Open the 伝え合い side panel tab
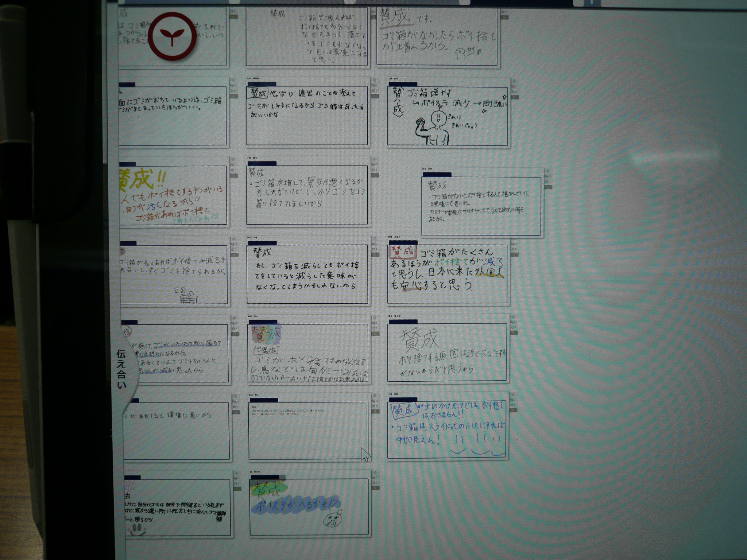Image resolution: width=747 pixels, height=560 pixels. (122, 369)
